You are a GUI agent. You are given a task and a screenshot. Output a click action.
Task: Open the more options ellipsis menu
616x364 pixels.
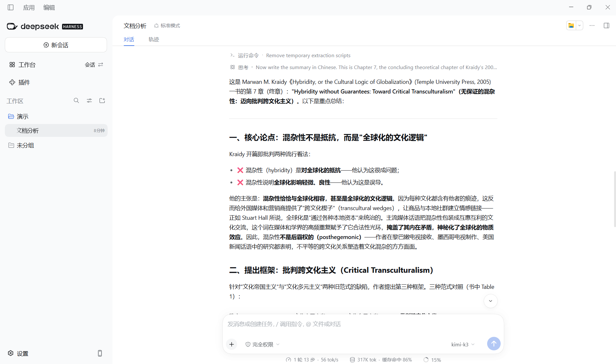tap(592, 25)
